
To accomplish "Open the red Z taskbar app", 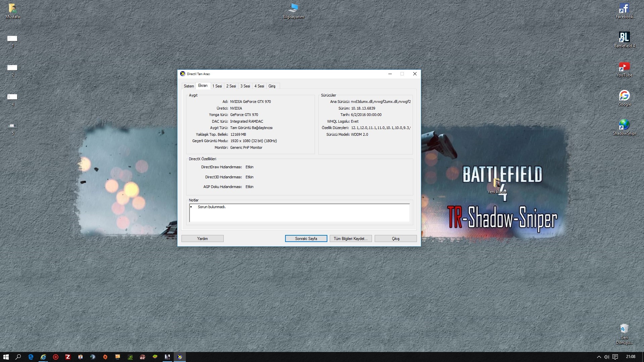I will tap(68, 357).
